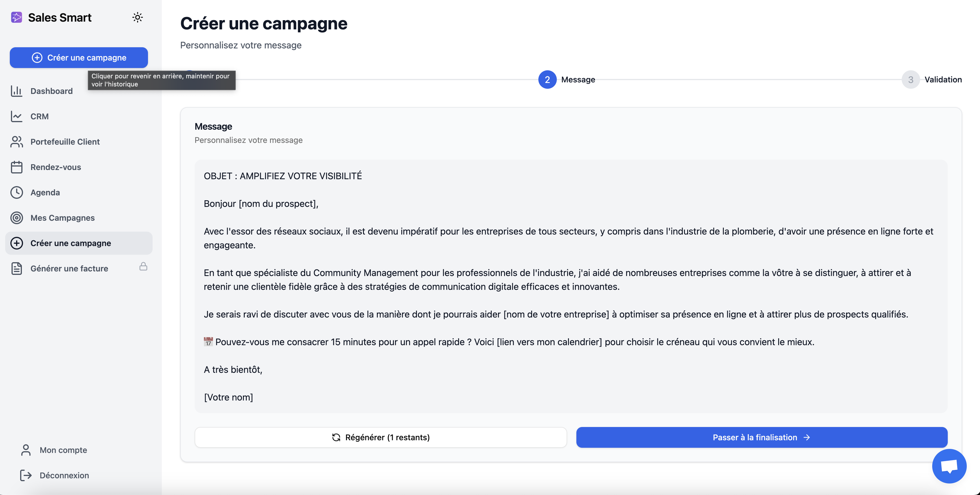Click the Mes Campagnes target icon
Image resolution: width=980 pixels, height=495 pixels.
click(x=16, y=218)
